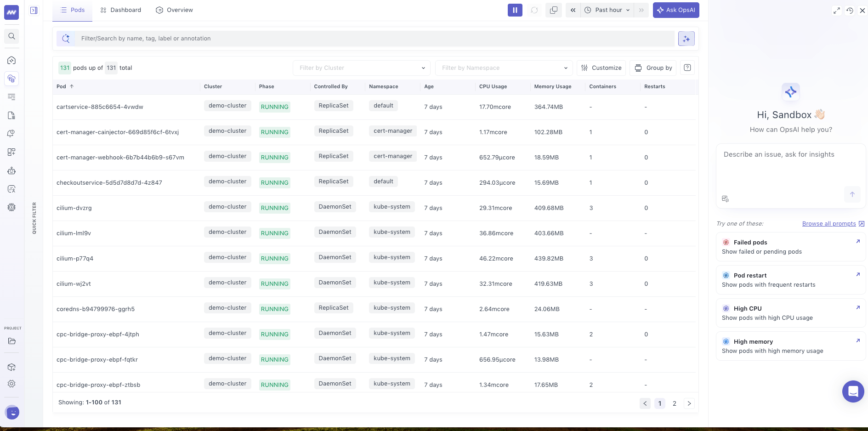Screen dimensions: 868x431
Task: Open pod cartservice-885c6654-4vwdw
Action: tap(100, 107)
